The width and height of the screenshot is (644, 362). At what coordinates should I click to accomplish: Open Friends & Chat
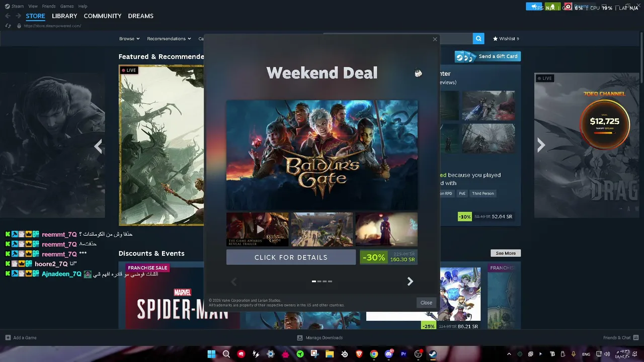[621, 338]
